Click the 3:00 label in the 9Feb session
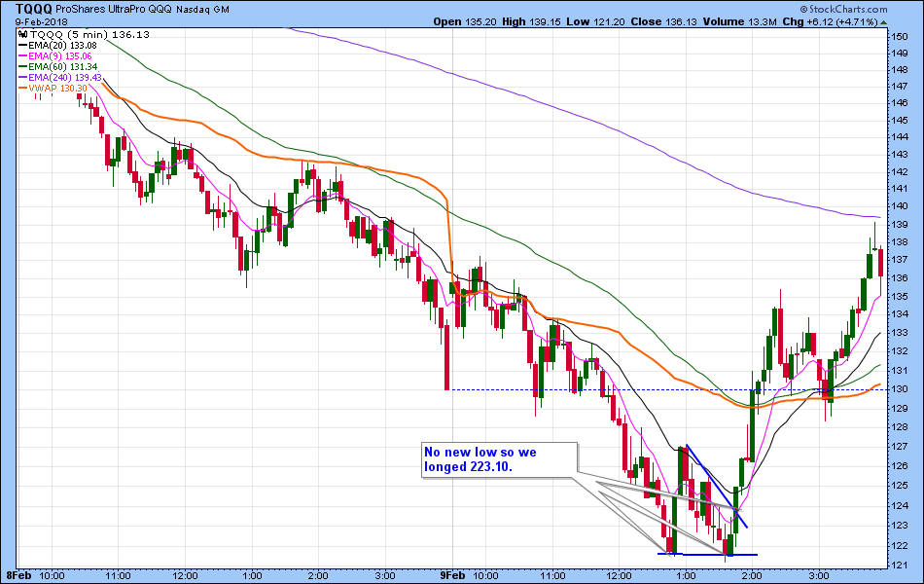The image size is (924, 584). coord(819,576)
